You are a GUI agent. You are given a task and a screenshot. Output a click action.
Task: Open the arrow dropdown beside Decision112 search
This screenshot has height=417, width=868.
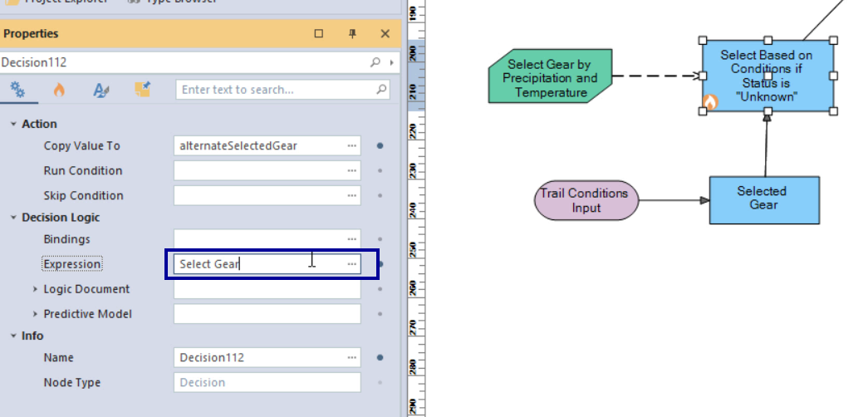pos(392,62)
